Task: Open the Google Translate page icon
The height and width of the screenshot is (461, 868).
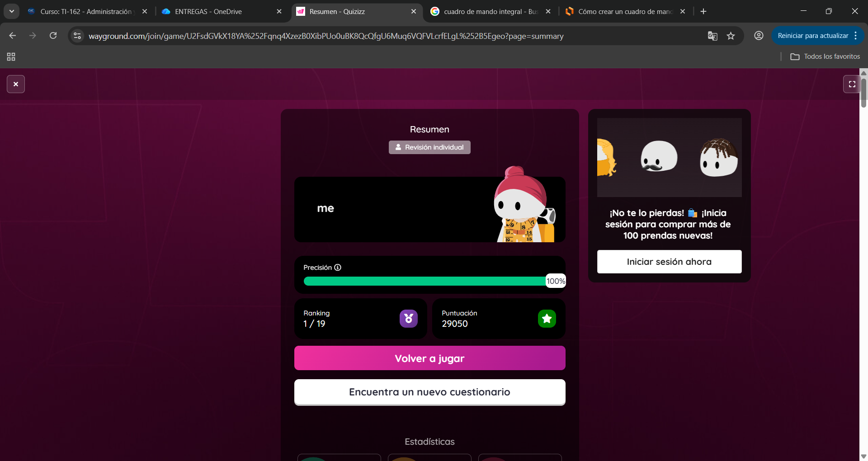Action: [x=712, y=36]
